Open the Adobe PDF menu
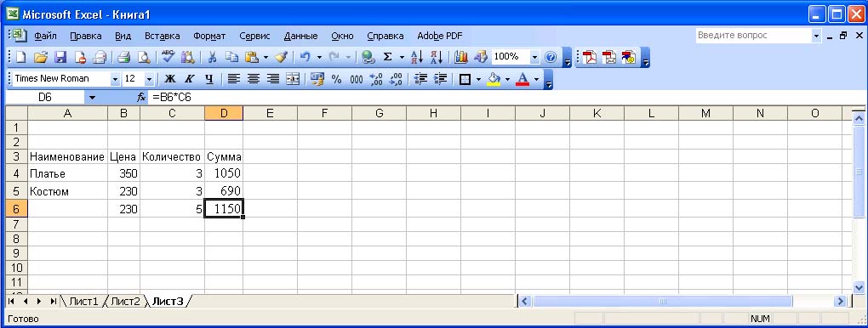The height and width of the screenshot is (328, 868). pyautogui.click(x=440, y=36)
